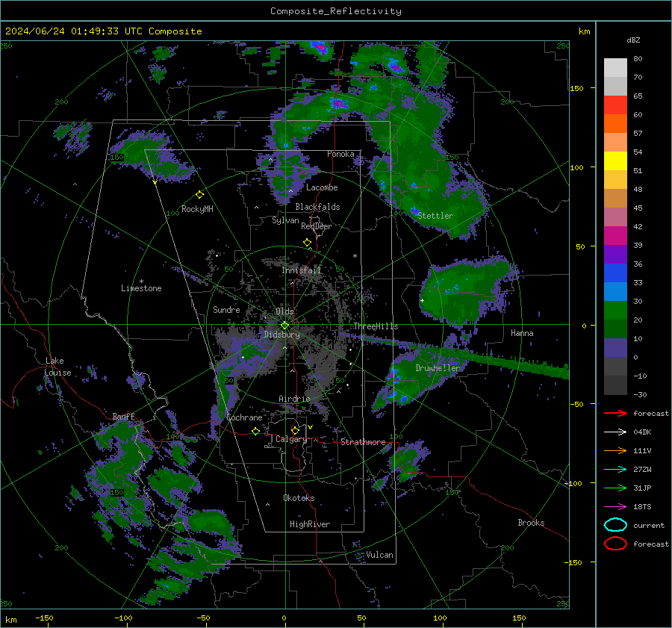Click the Didsbury city label
This screenshot has height=628, width=672.
[x=281, y=335]
